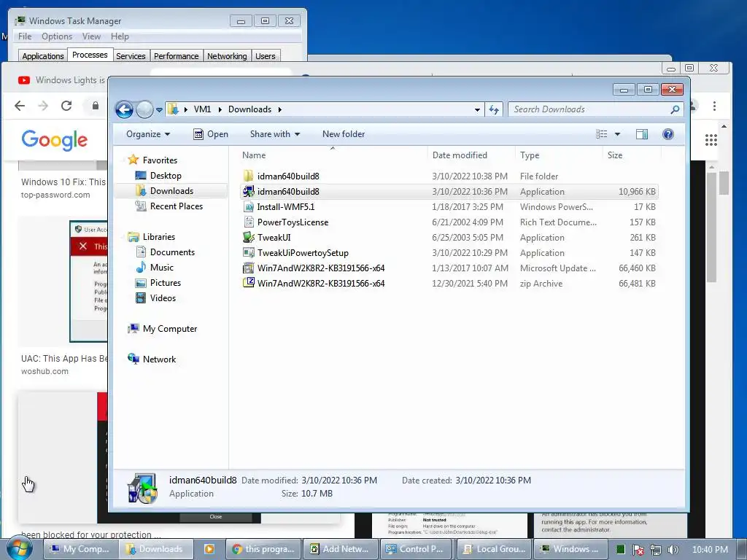The width and height of the screenshot is (747, 560).
Task: Click the Windows Start orb
Action: click(x=19, y=549)
